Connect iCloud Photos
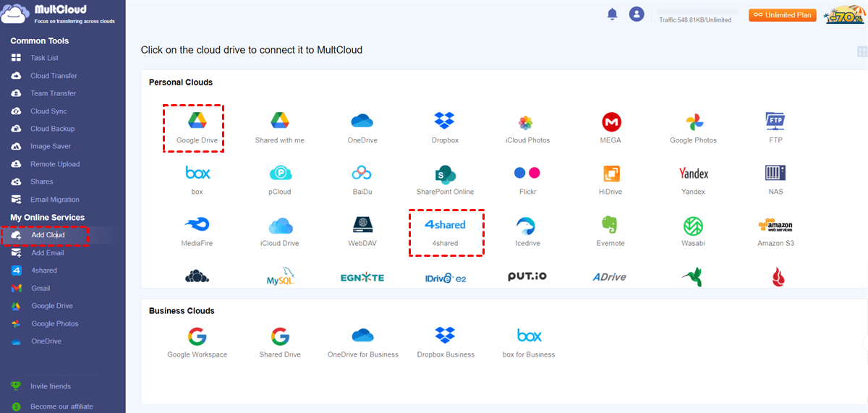The image size is (868, 413). click(527, 128)
